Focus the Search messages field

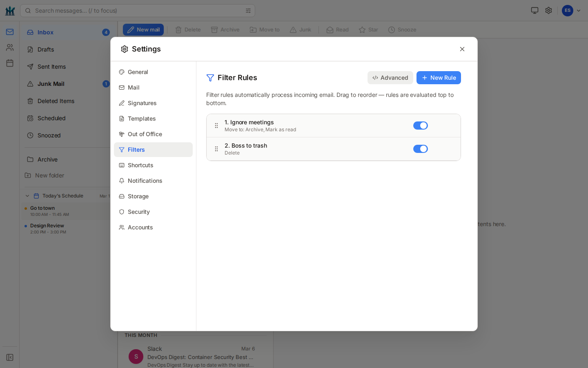135,11
